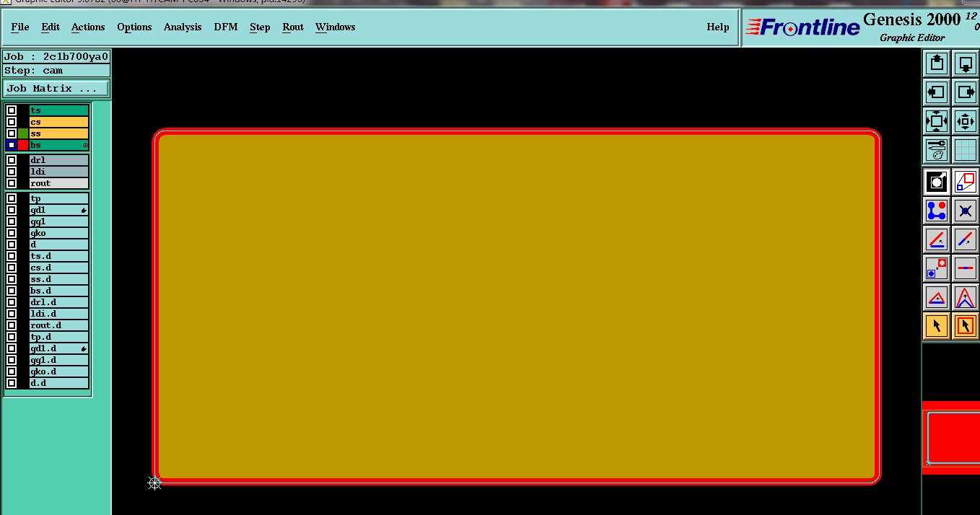The image size is (980, 515).
Task: Click the zoom-in converging arrows icon
Action: point(966,121)
